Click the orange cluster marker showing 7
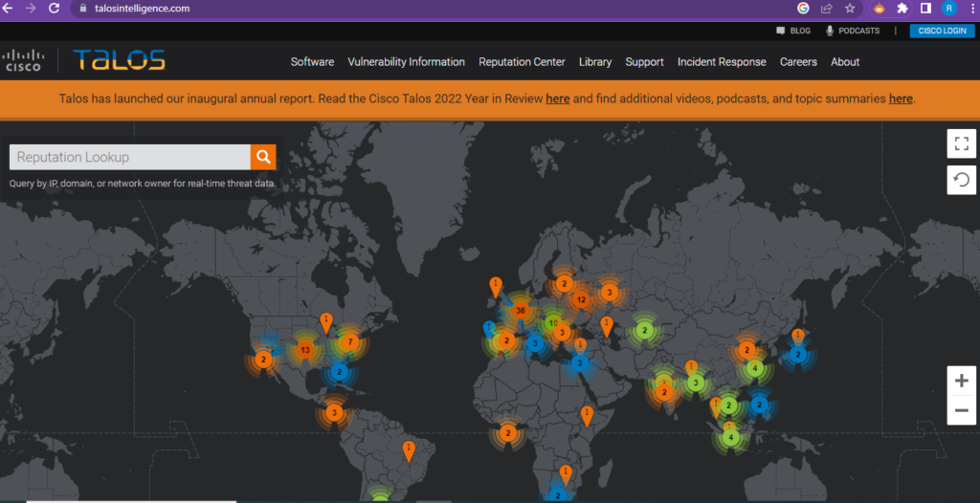This screenshot has width=980, height=503. [x=350, y=342]
